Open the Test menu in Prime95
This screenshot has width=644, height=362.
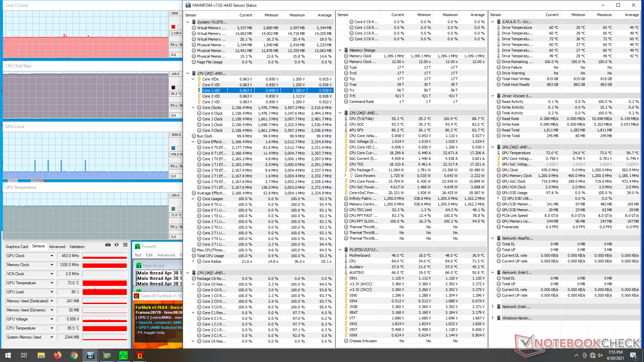(x=138, y=255)
